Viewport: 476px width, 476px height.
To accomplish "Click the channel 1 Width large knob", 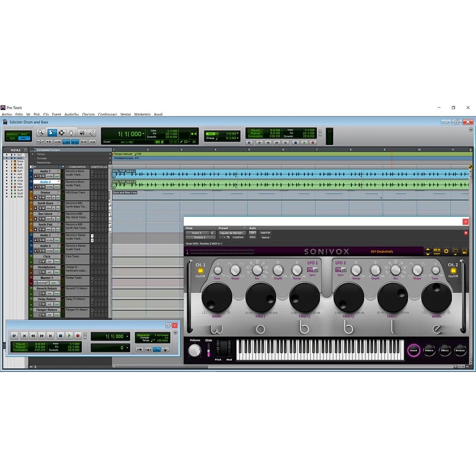I will point(217,297).
